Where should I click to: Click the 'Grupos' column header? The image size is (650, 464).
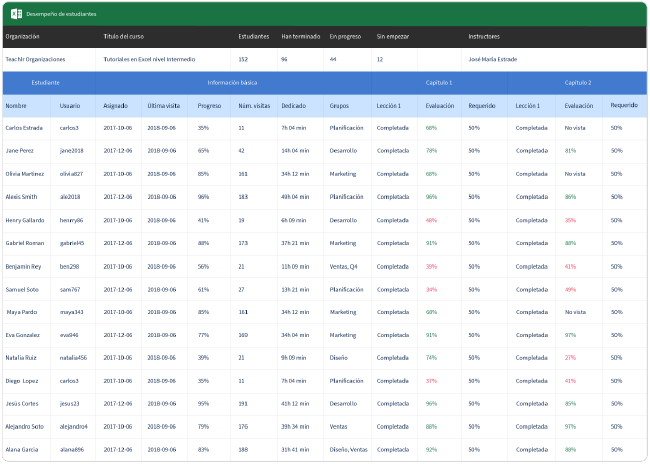click(339, 106)
